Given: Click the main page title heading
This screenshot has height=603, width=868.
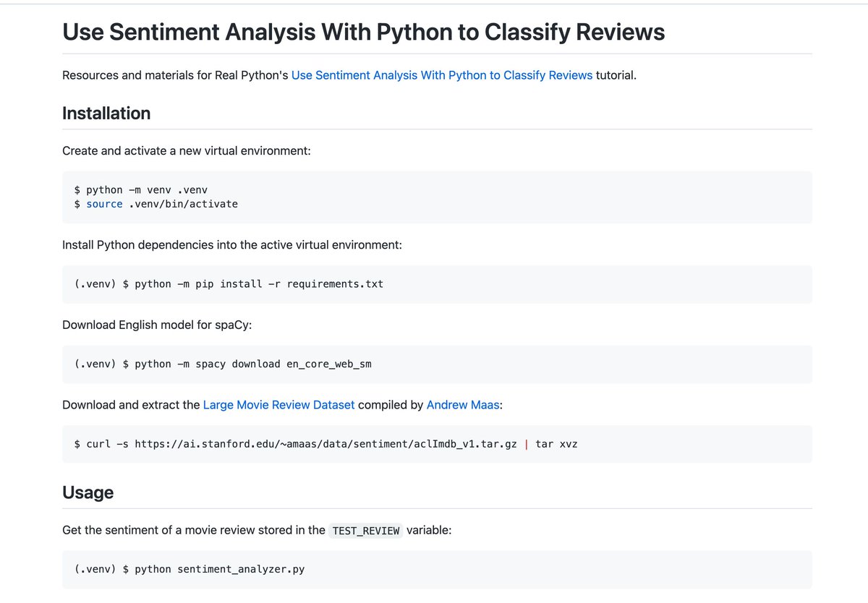Looking at the screenshot, I should point(363,32).
